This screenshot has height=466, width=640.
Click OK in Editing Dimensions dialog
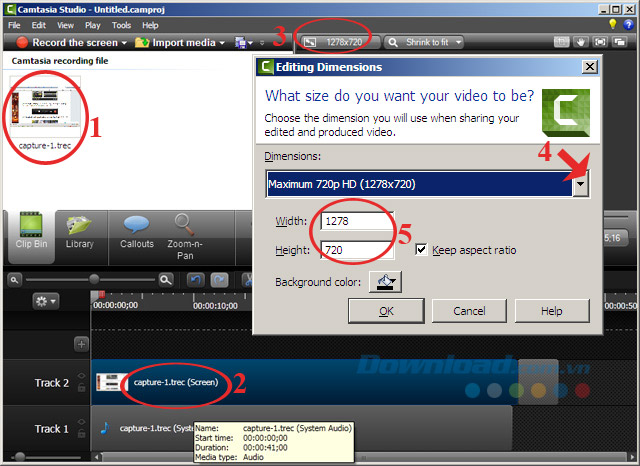[x=386, y=311]
